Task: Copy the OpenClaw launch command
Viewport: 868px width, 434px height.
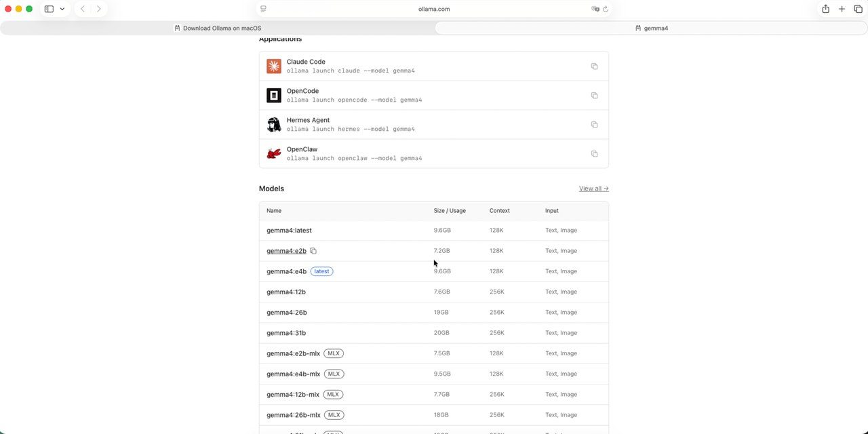Action: point(594,154)
